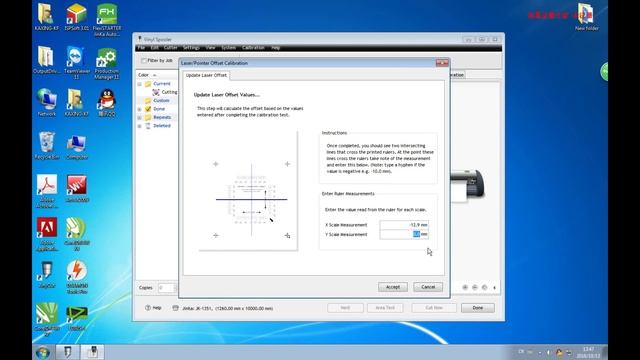Click the active Vinyl Spooler taskbar icon
Screen dimensions: 640x360
coord(93,352)
